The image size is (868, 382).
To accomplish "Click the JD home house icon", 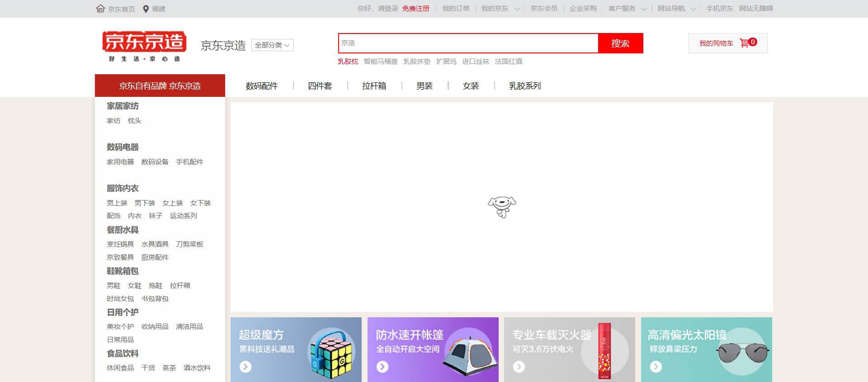I will pyautogui.click(x=100, y=9).
